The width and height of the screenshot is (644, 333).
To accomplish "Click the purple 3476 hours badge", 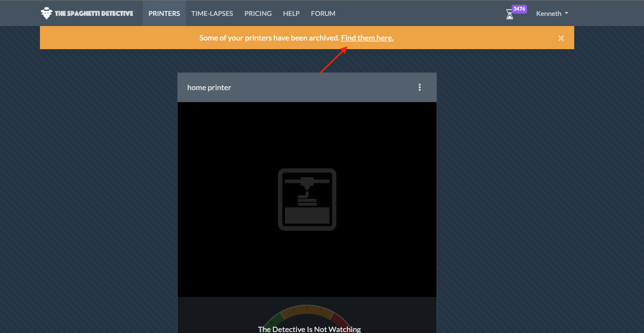I will [x=519, y=9].
